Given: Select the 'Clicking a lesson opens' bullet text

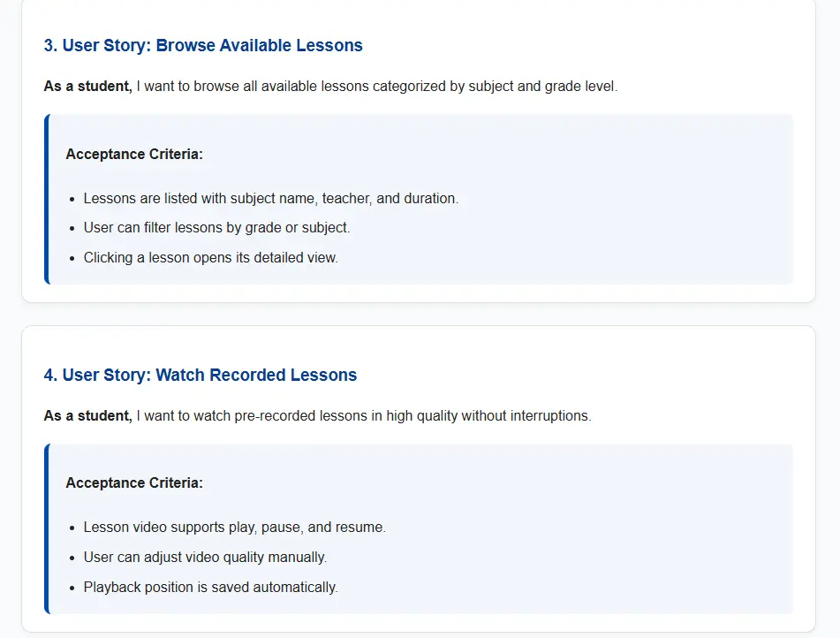Looking at the screenshot, I should pyautogui.click(x=210, y=258).
